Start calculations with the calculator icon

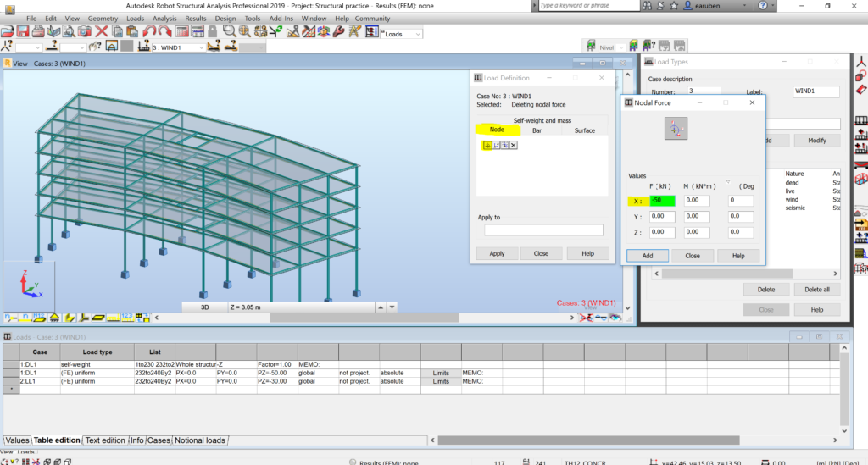coord(181,32)
